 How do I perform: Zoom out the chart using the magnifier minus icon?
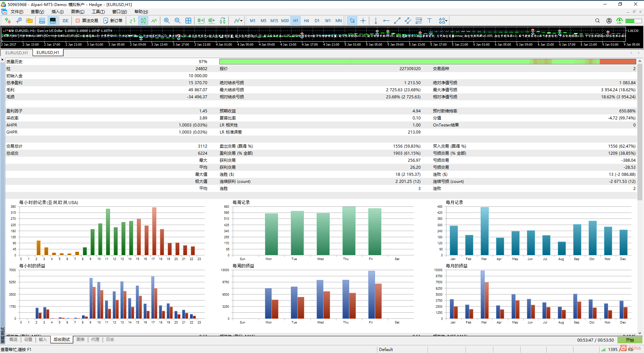[x=177, y=21]
